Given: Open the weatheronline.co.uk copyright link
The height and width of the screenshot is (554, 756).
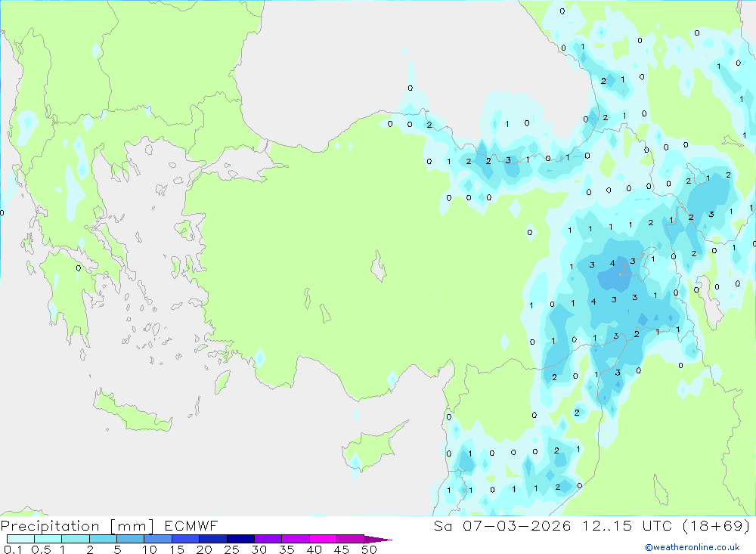Looking at the screenshot, I should coord(692,547).
